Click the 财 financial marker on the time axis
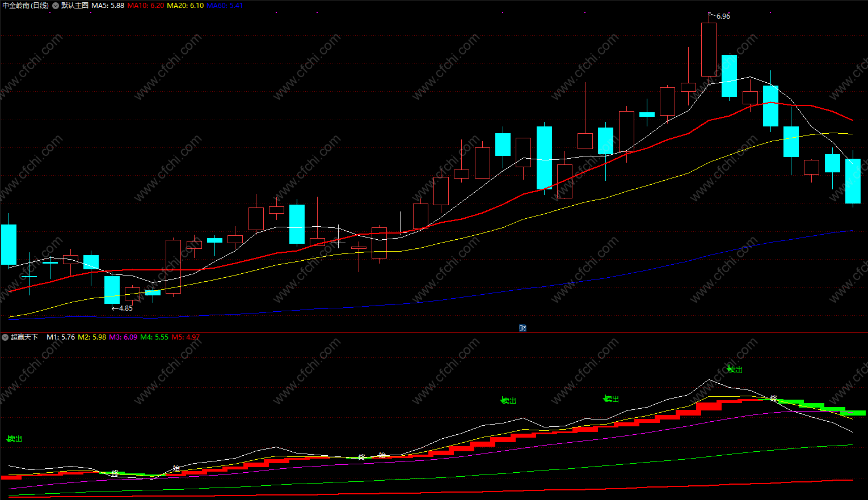This screenshot has width=868, height=500. (523, 328)
